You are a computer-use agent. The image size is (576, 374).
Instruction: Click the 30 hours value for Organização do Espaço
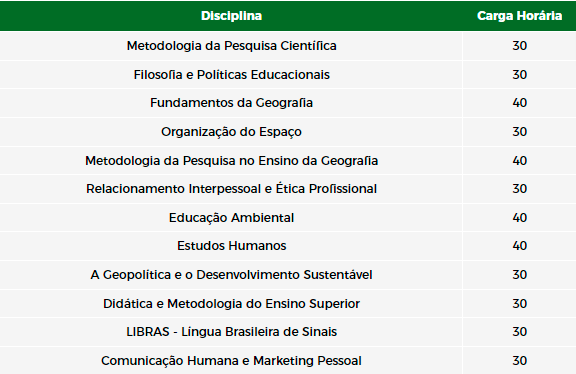tap(519, 132)
